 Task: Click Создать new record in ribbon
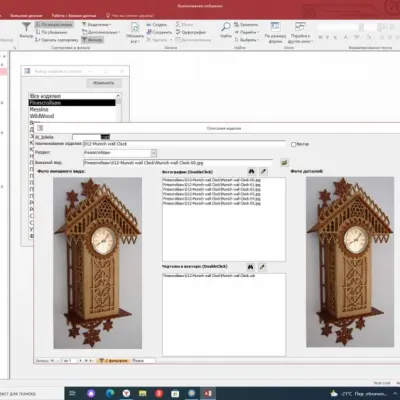point(157,25)
